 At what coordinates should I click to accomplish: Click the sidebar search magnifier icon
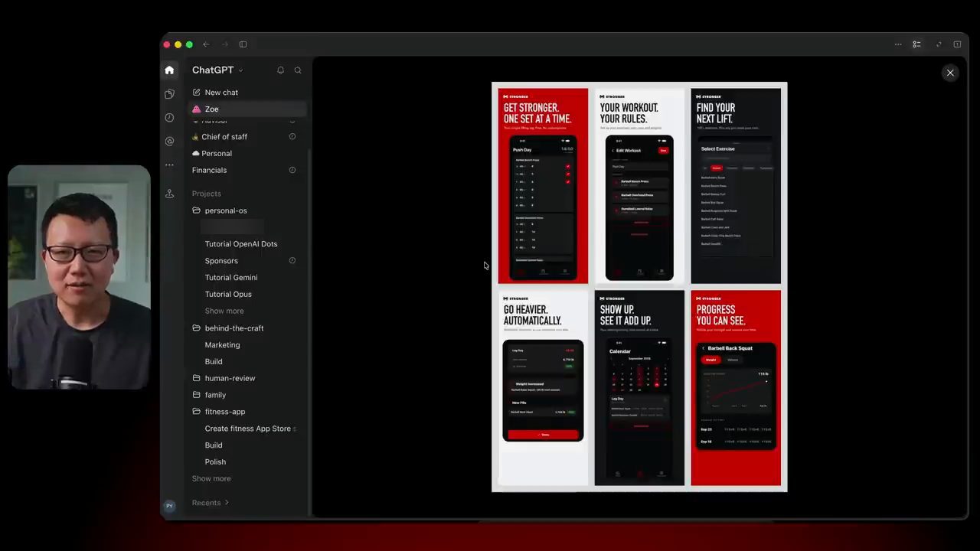tap(298, 70)
